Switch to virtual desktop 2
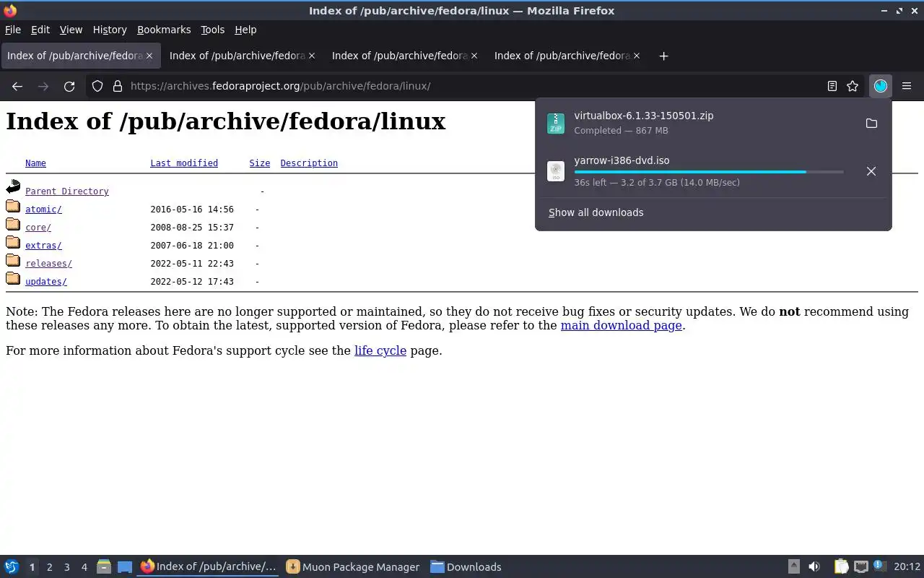Screen dimensions: 924x578 tap(49, 567)
